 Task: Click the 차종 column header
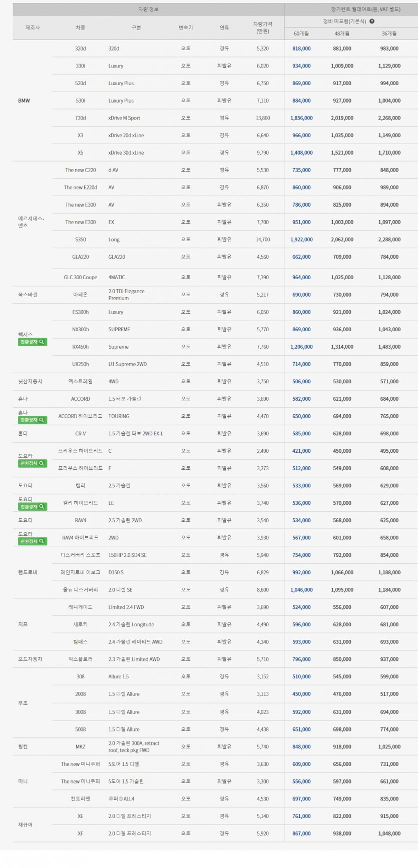click(80, 28)
